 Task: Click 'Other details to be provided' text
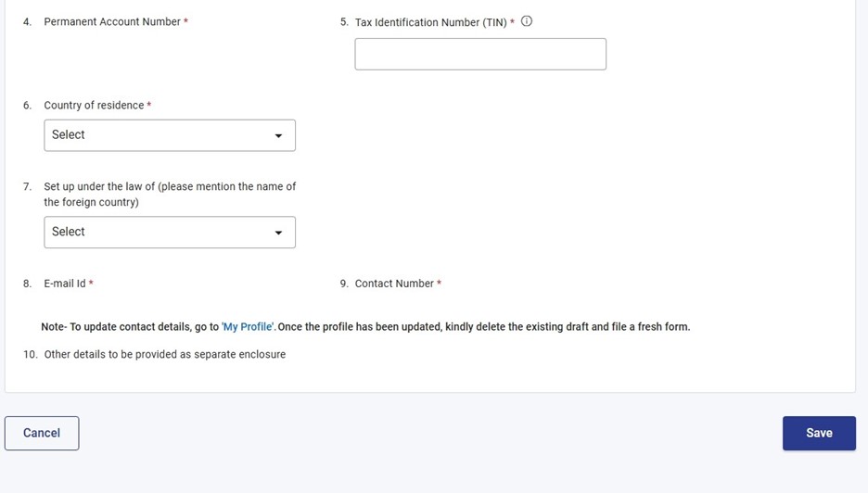(x=164, y=354)
